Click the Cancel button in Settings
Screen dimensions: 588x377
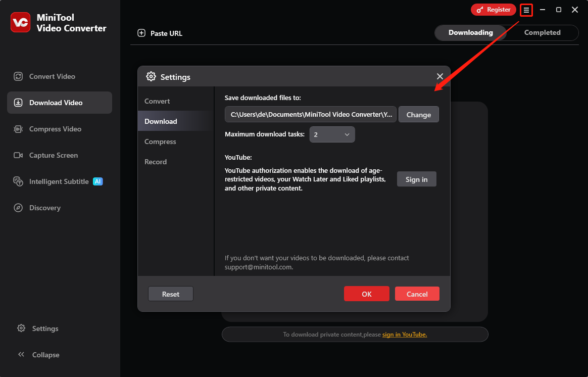tap(417, 294)
